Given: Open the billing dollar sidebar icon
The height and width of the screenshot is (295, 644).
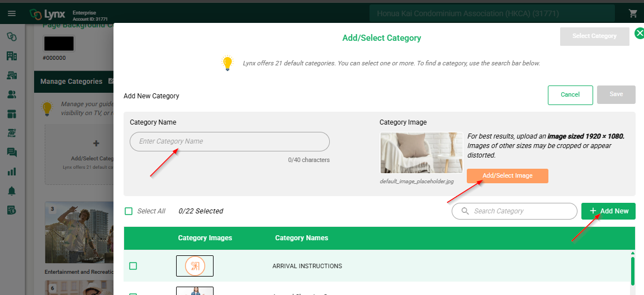Looking at the screenshot, I should (12, 210).
